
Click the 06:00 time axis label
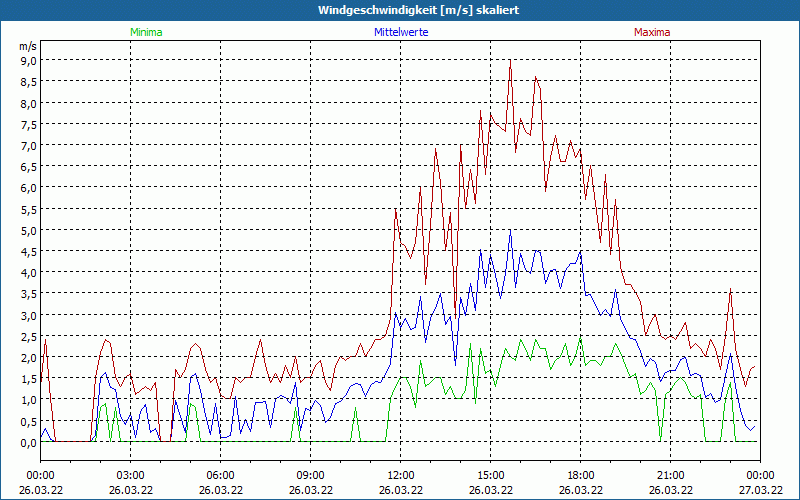pos(220,475)
